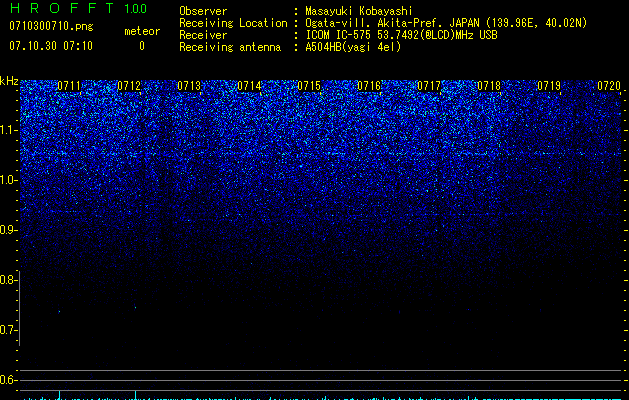The width and height of the screenshot is (629, 400).
Task: Click the 0714 time marker
Action: [249, 86]
